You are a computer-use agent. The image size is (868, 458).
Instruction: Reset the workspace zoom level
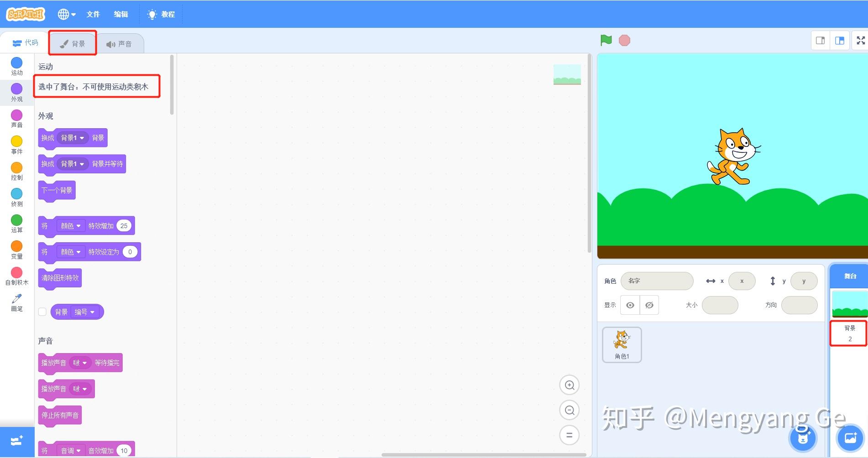pos(570,435)
